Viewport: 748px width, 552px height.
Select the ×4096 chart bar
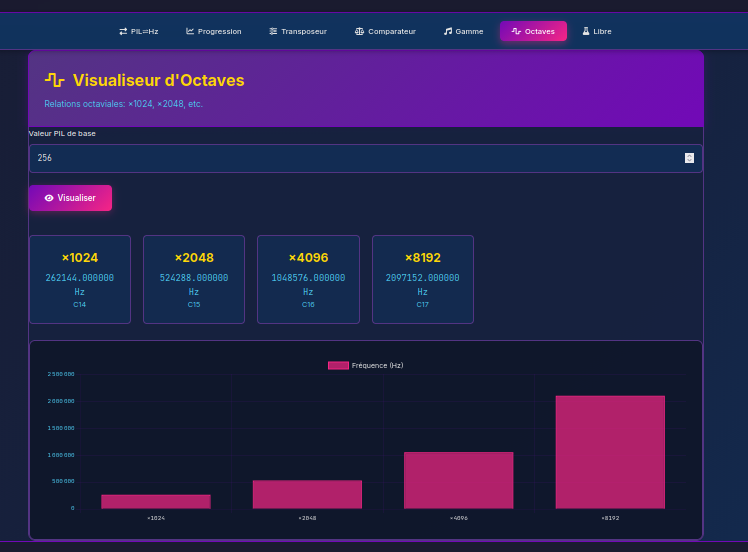(458, 480)
